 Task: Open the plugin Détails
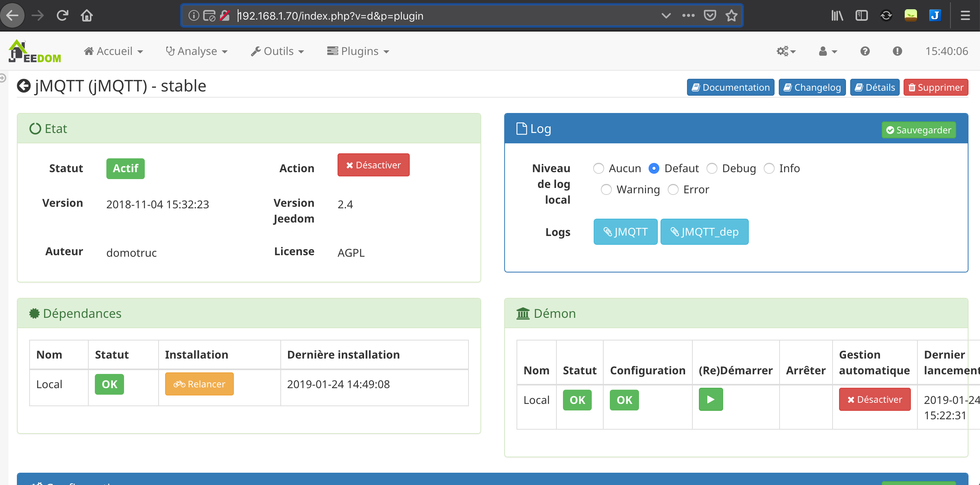click(x=875, y=87)
